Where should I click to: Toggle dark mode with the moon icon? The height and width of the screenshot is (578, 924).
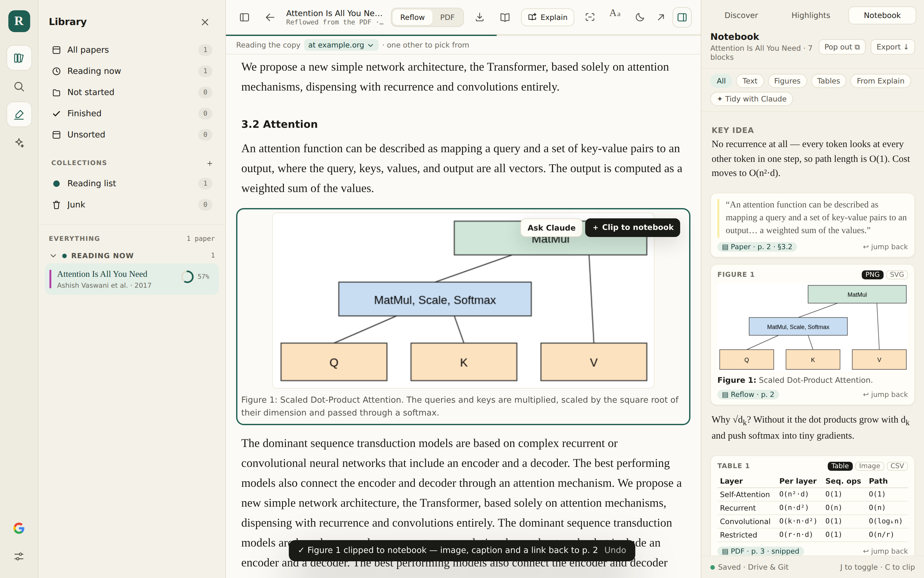[x=640, y=17]
